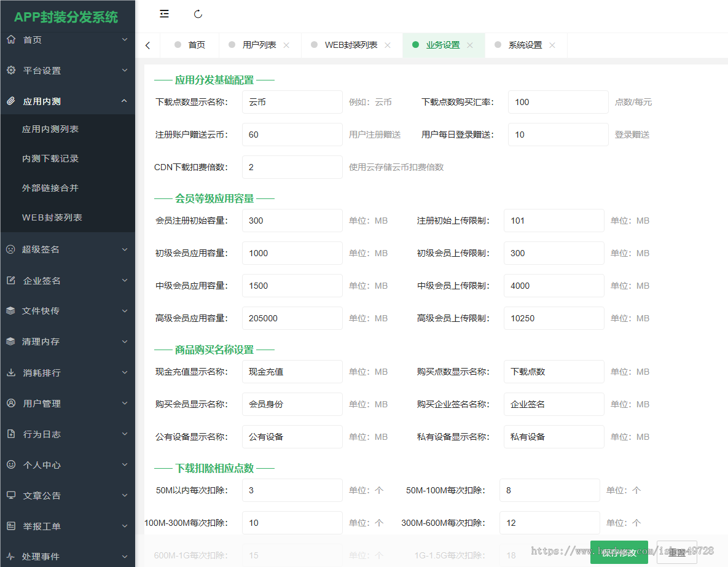Close the WEB封装列表 tab

click(388, 45)
